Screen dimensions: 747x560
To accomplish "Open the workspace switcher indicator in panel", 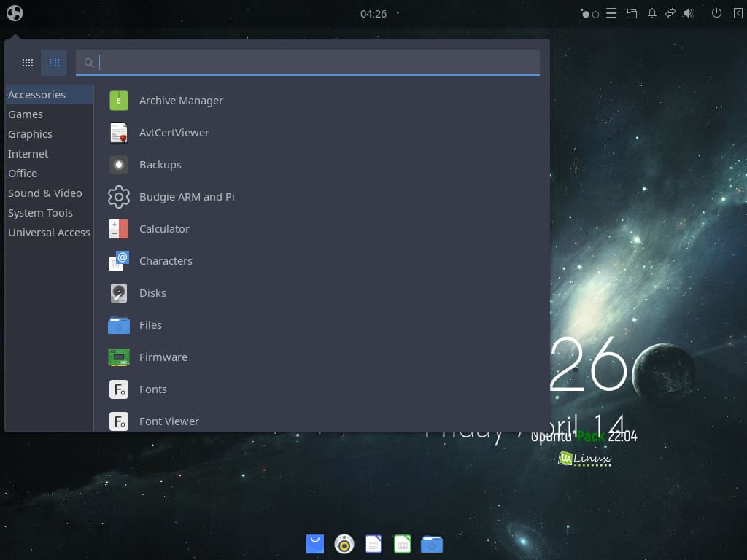I will pos(589,13).
